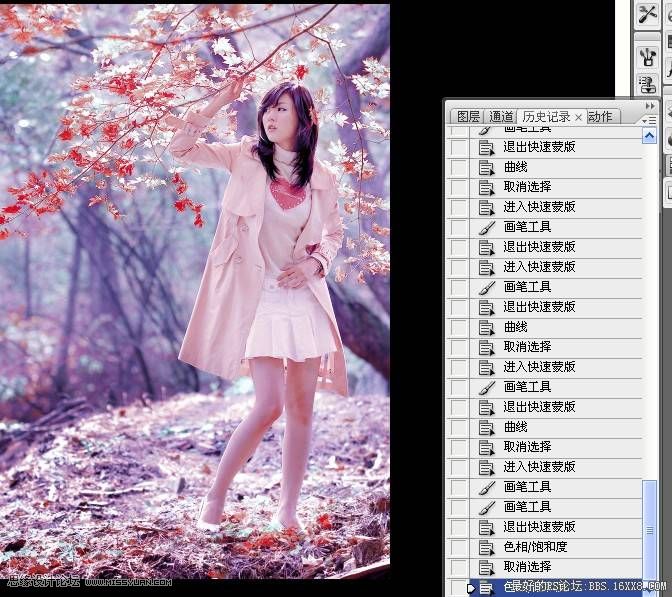Viewport: 672px width, 597px height.
Task: Select the highlighted last history step
Action: click(x=556, y=587)
